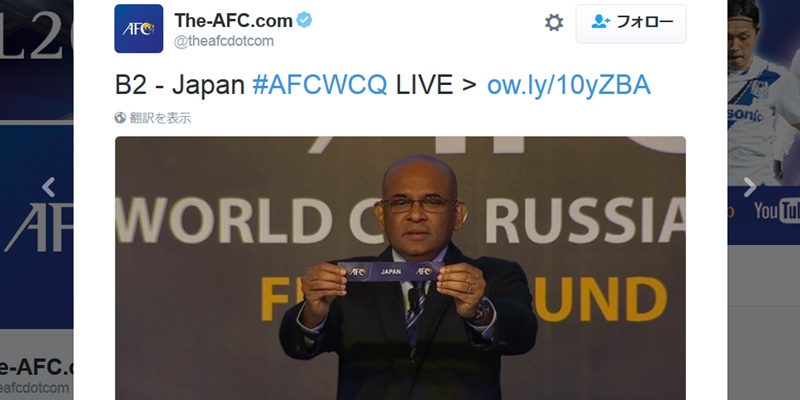Click the player photo at top right
This screenshot has height=400, width=800.
click(764, 93)
